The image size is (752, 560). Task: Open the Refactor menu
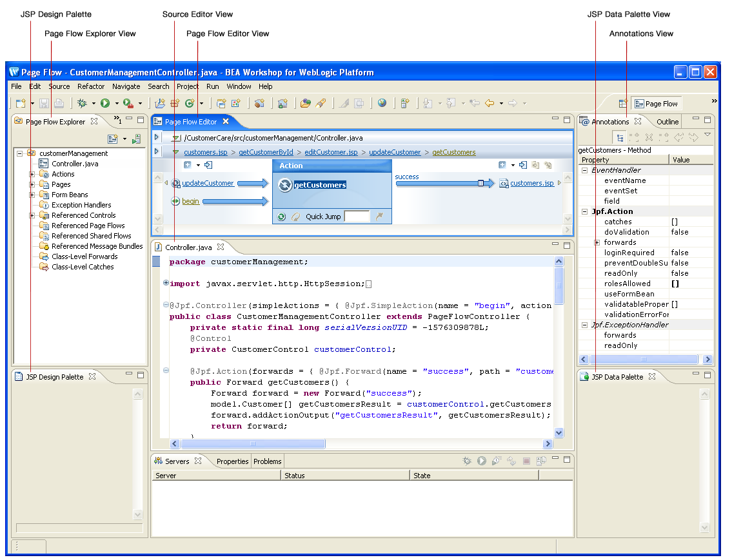91,87
